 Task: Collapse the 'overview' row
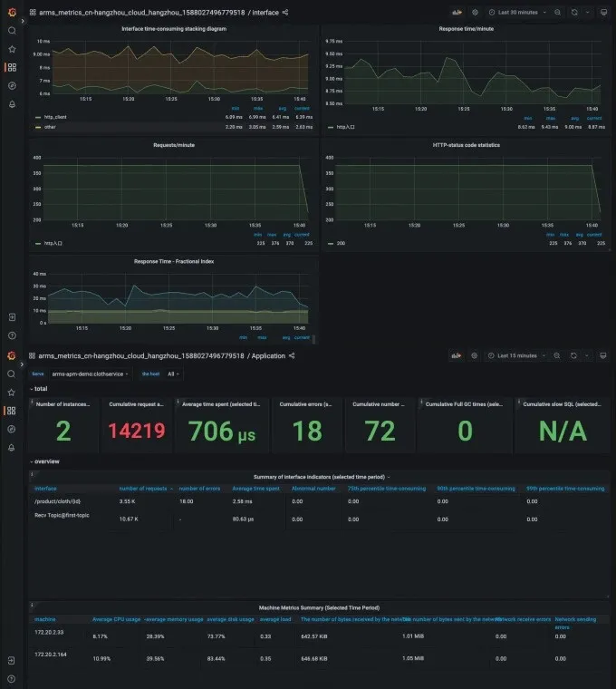pyautogui.click(x=44, y=461)
